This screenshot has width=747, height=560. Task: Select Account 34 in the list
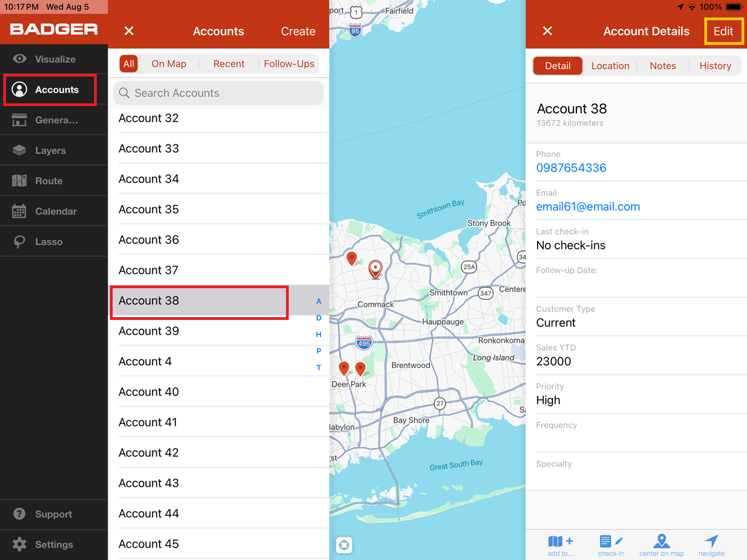tap(219, 179)
